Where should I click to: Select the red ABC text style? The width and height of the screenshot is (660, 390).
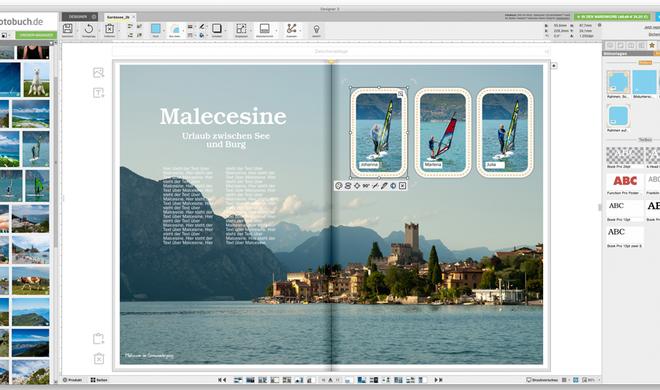click(x=625, y=181)
